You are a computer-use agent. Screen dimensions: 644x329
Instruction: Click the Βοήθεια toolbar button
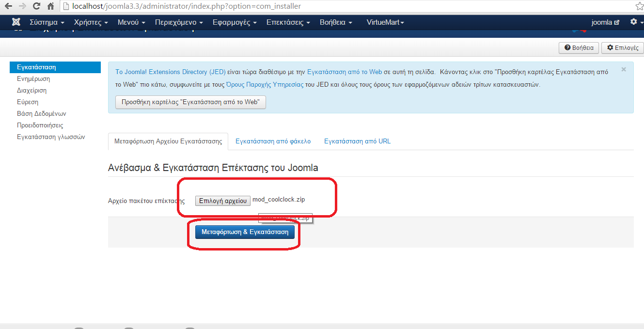tap(579, 48)
